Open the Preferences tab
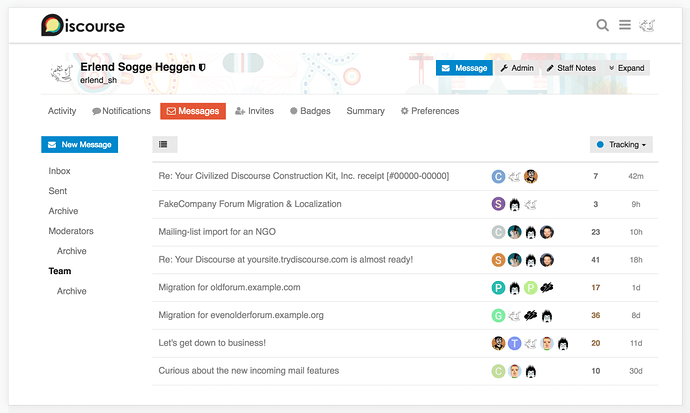The image size is (690, 413). 429,111
